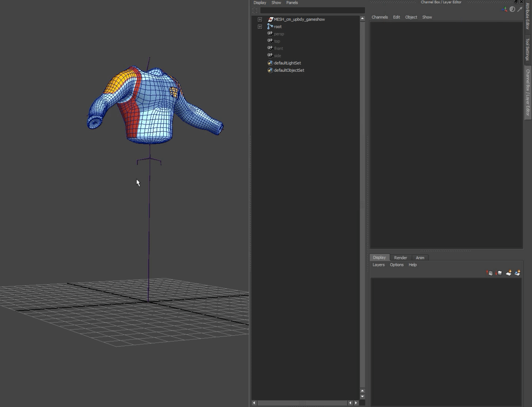Create a new empty layer
532x407 pixels.
point(508,273)
